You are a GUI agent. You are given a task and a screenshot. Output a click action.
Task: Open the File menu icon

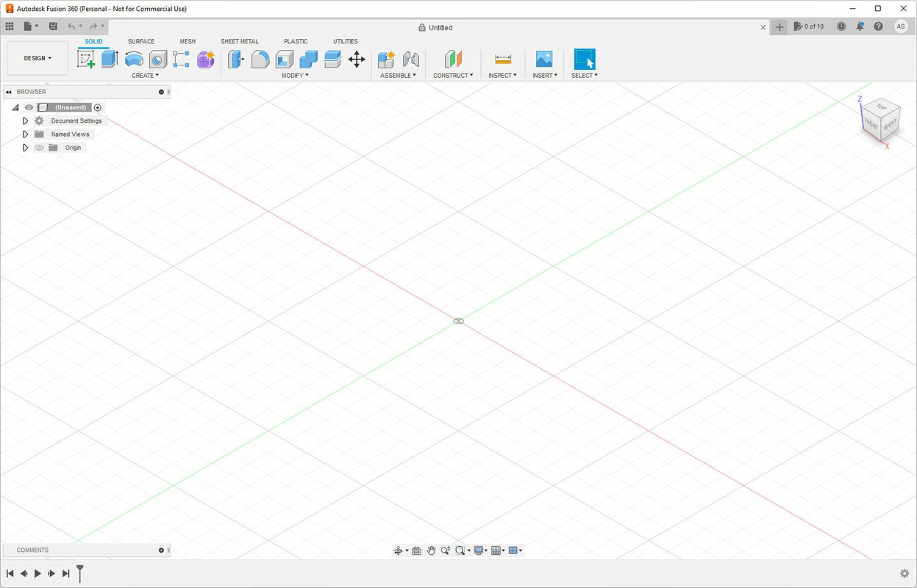(x=30, y=26)
